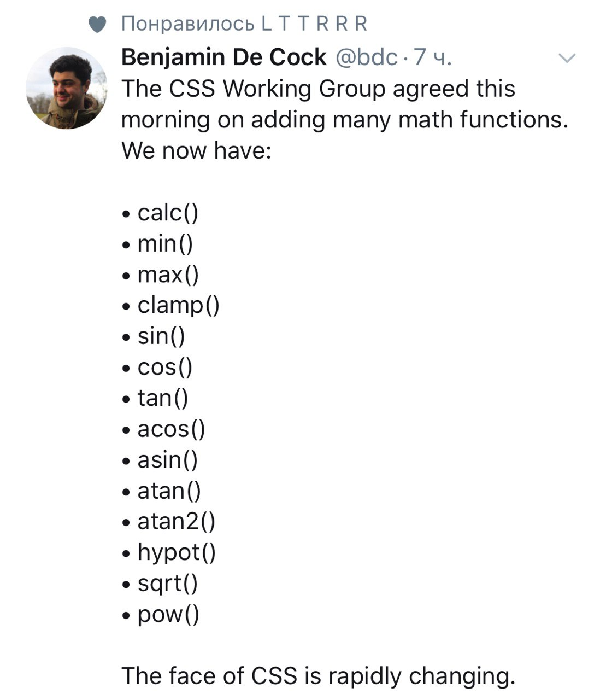Open the Benjamin De Cock display name

tap(223, 57)
